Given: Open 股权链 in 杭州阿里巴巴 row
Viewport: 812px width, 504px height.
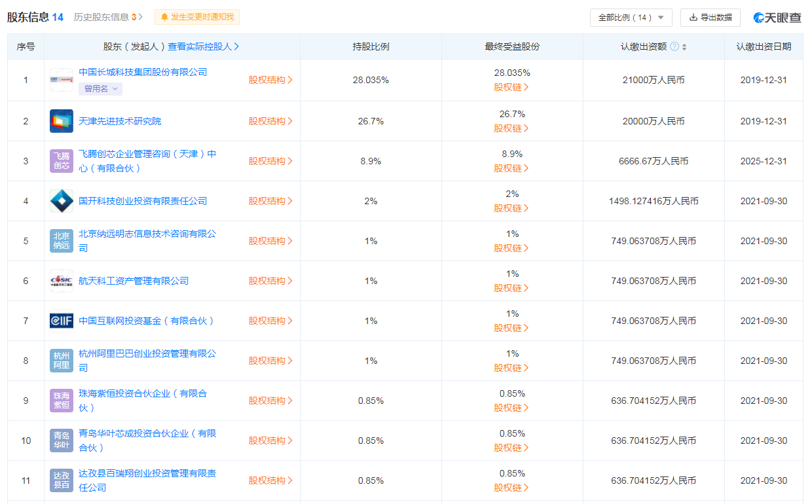Looking at the screenshot, I should [511, 368].
